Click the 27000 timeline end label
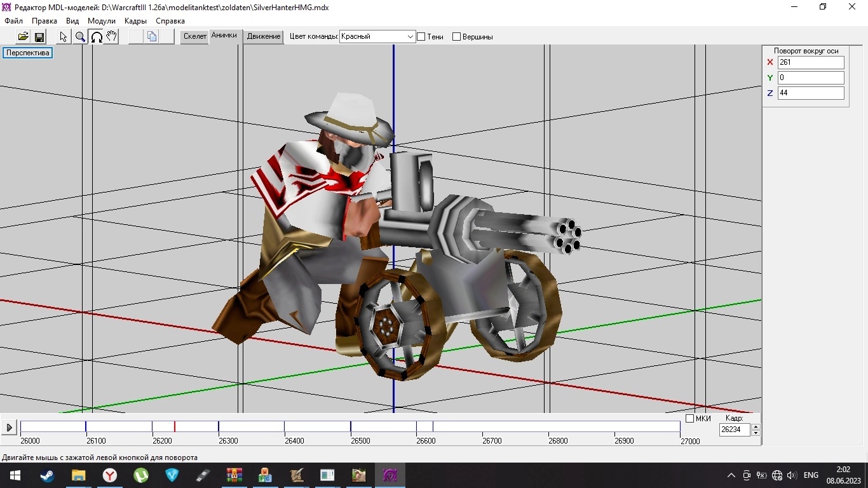This screenshot has height=488, width=868. (x=690, y=441)
